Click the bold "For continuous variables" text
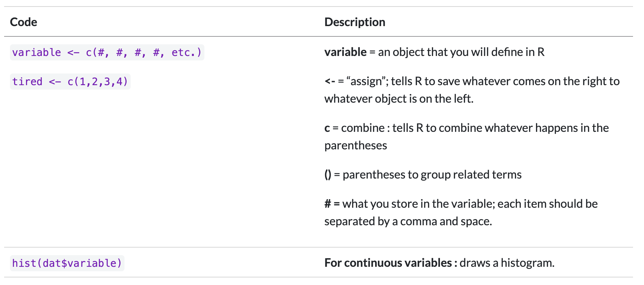Image resolution: width=644 pixels, height=285 pixels. 388,263
